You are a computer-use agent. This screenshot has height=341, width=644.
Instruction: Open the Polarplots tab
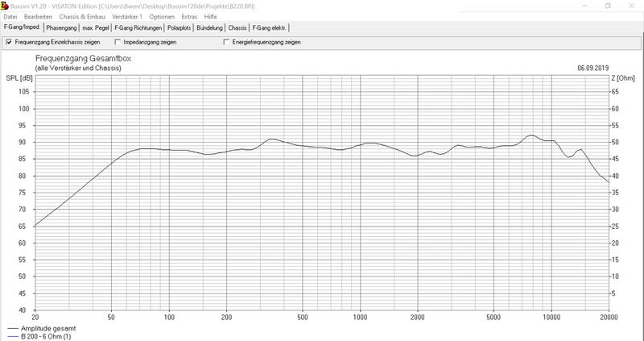(x=179, y=28)
